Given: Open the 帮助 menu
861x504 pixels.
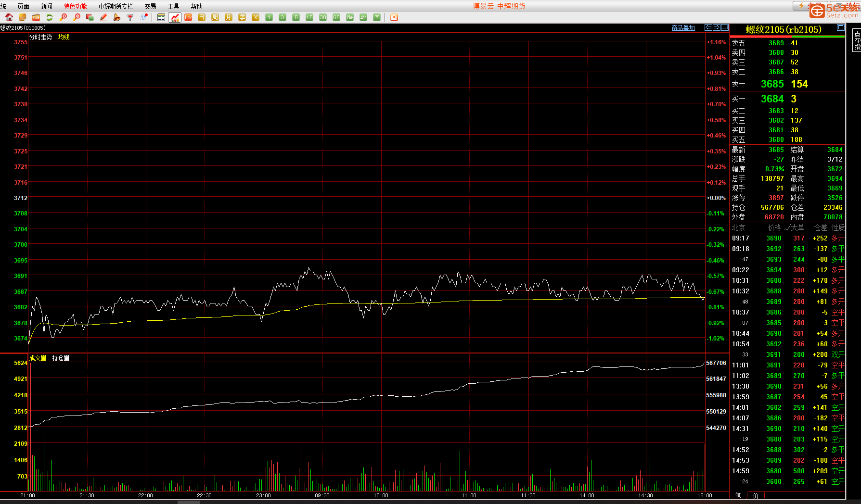Looking at the screenshot, I should coord(197,6).
